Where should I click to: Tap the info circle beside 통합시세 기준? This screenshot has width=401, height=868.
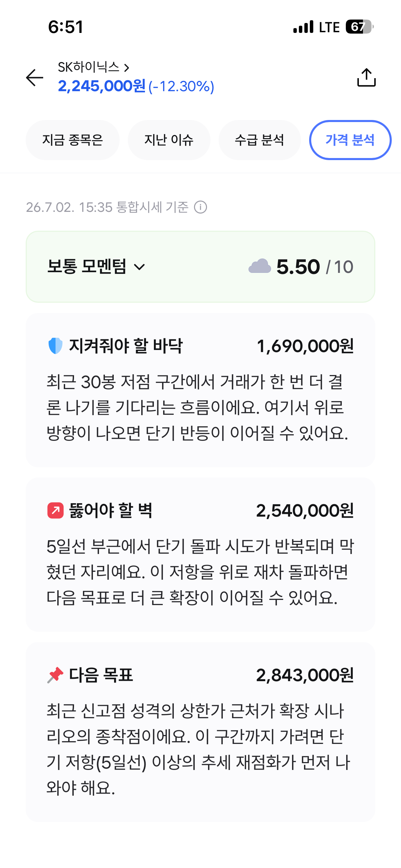point(200,207)
